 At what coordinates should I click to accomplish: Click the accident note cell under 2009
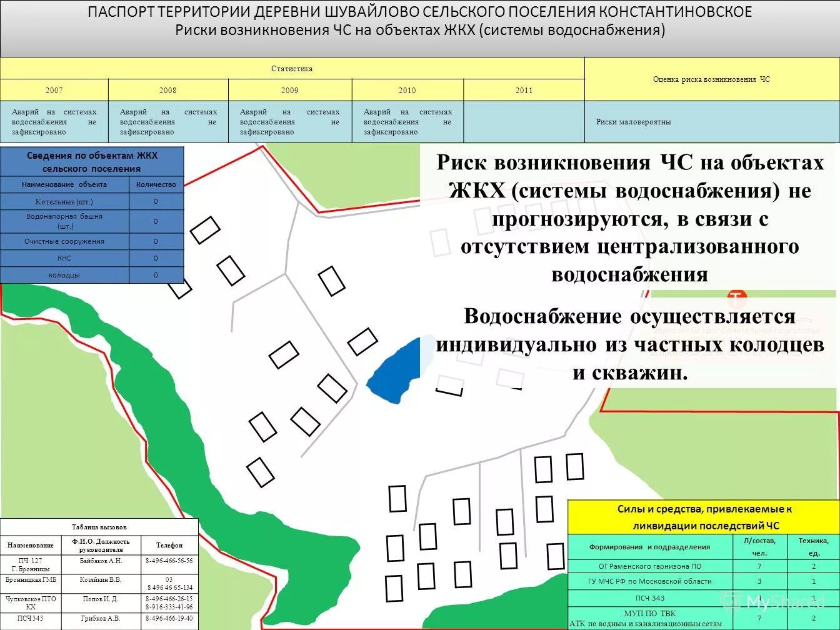pyautogui.click(x=290, y=122)
